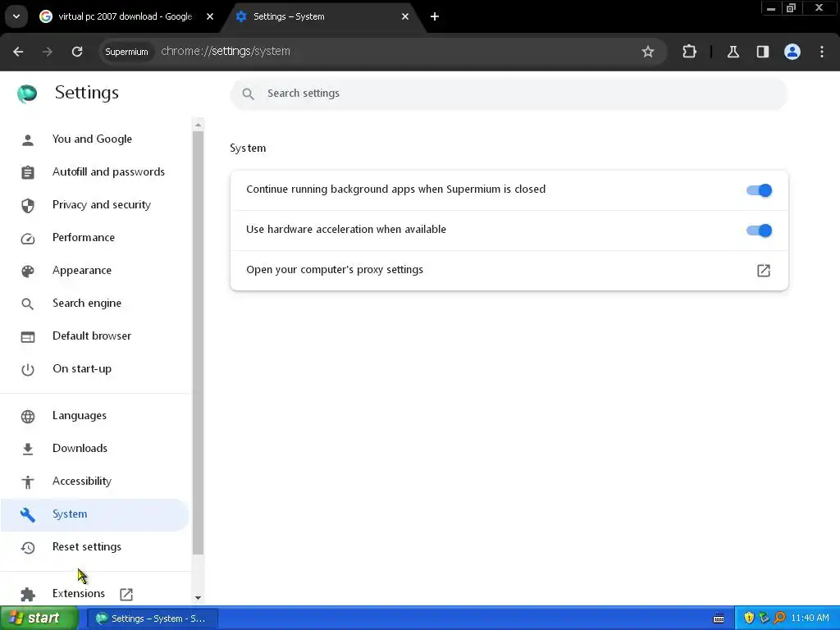Click the magnifier tray icon
This screenshot has height=630, width=840.
click(x=779, y=619)
